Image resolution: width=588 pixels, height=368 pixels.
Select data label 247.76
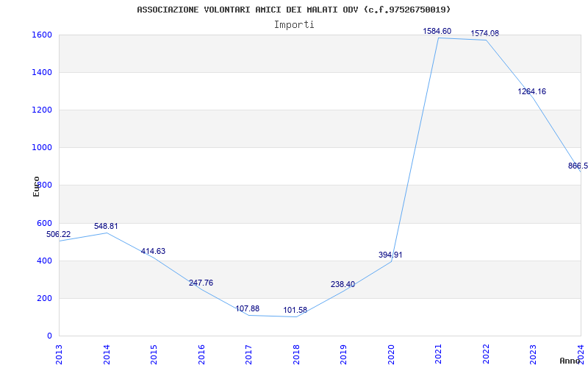point(201,283)
